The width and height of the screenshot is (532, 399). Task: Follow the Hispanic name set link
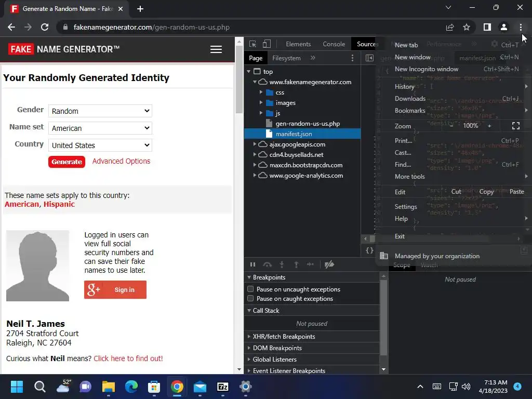tap(59, 204)
